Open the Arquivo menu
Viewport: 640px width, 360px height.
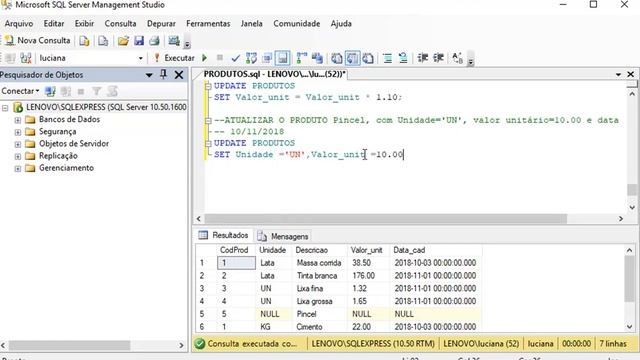pos(19,24)
